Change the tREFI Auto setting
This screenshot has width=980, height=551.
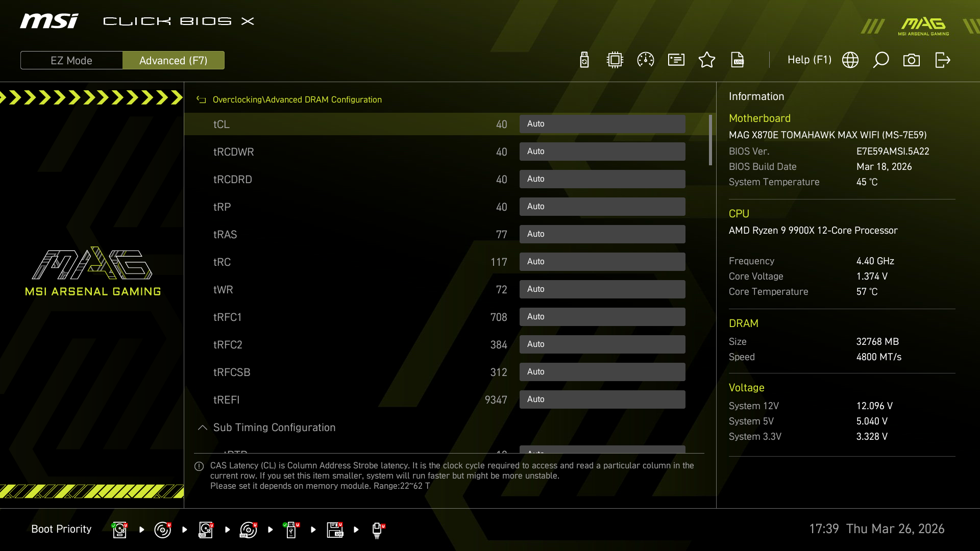click(x=602, y=399)
